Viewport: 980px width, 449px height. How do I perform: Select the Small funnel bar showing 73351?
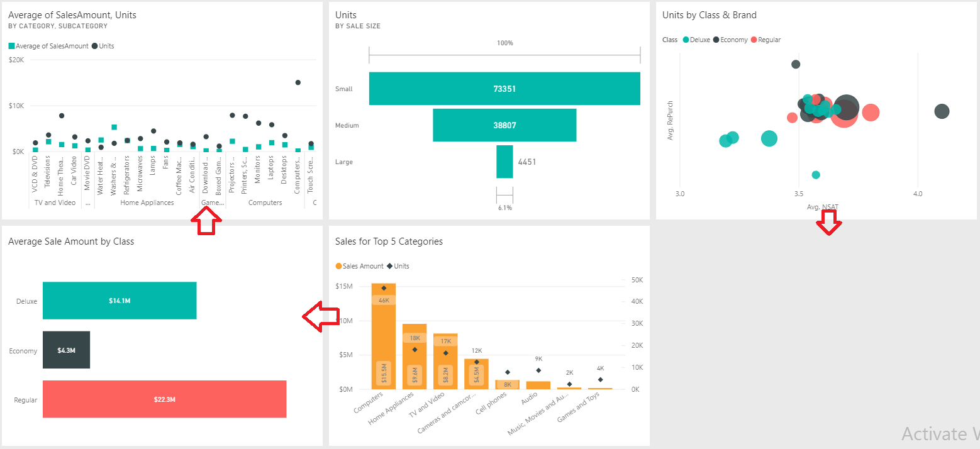pyautogui.click(x=504, y=88)
